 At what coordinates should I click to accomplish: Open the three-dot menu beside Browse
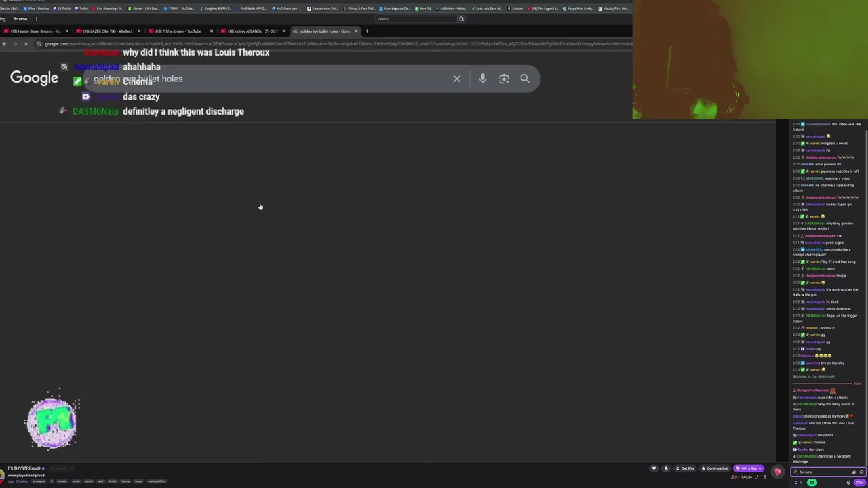click(36, 19)
